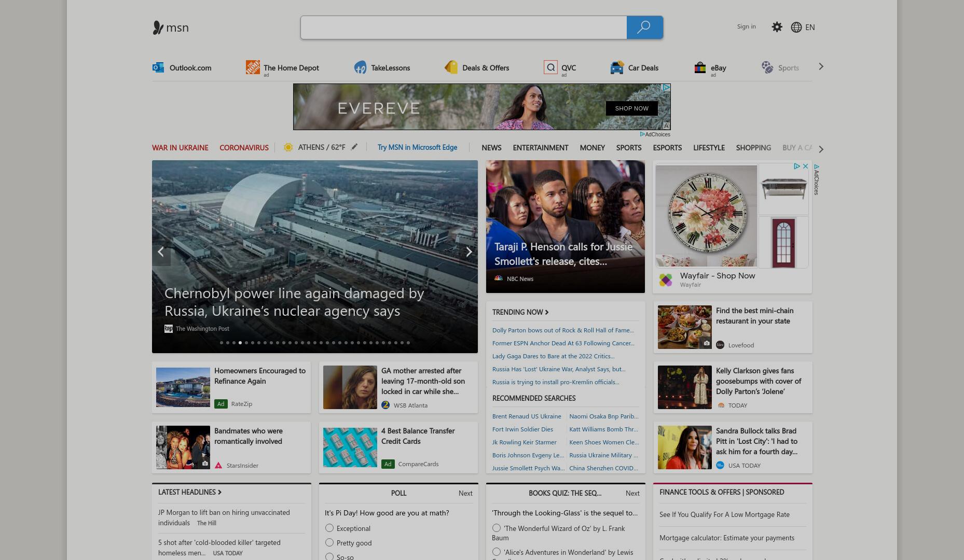Open 'Former ESPN Anchor Dead At 63' link
The width and height of the screenshot is (964, 560).
click(563, 343)
